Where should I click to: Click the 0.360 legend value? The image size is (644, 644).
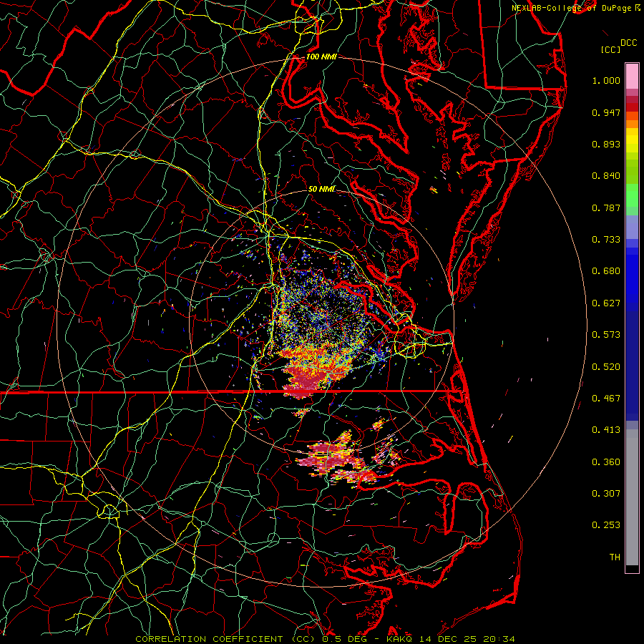[x=606, y=462]
